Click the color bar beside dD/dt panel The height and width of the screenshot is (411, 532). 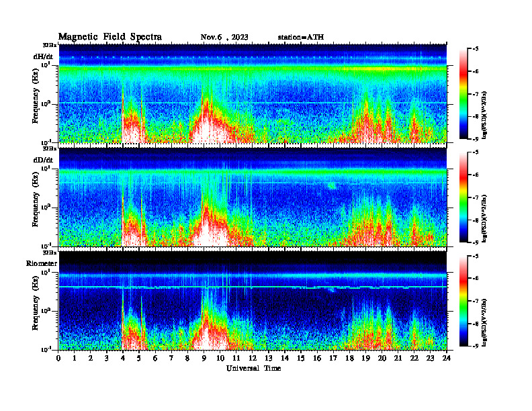tap(463, 197)
